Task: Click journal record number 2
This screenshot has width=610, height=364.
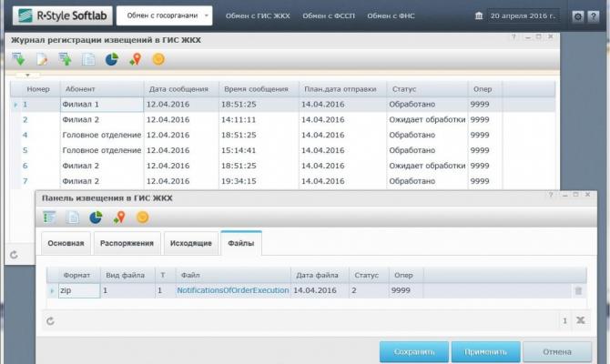Action: (25, 120)
